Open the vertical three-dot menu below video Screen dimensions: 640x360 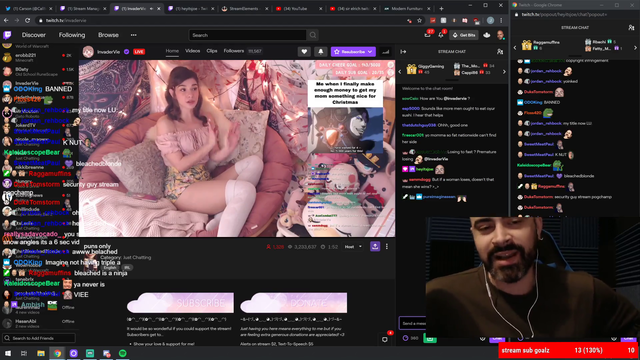(387, 247)
